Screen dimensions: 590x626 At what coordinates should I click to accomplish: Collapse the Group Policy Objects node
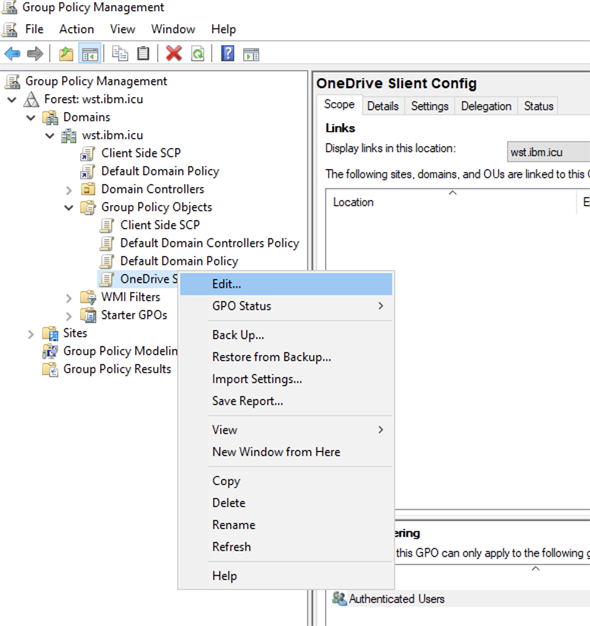point(69,208)
